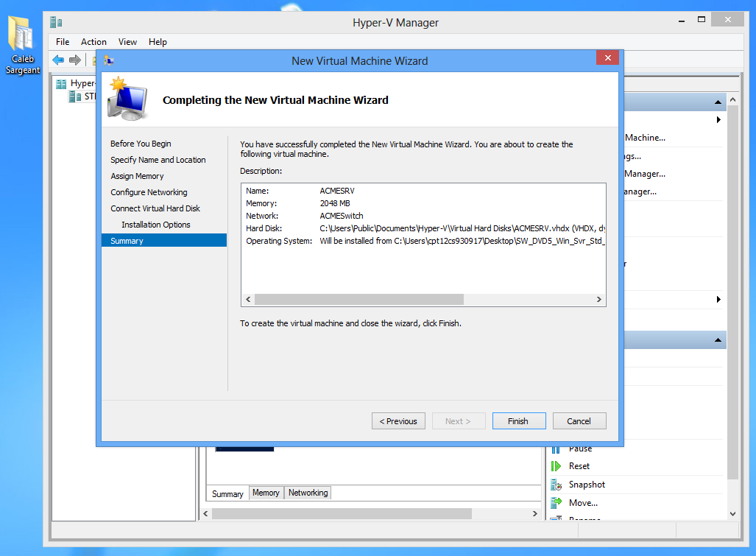Collapse the lower Actions section arrow

click(x=718, y=340)
